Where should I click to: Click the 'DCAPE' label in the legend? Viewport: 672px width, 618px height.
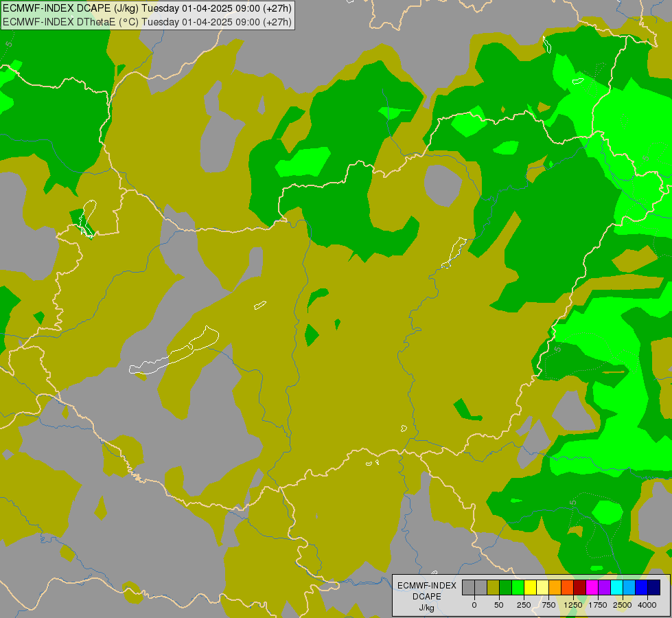[427, 597]
